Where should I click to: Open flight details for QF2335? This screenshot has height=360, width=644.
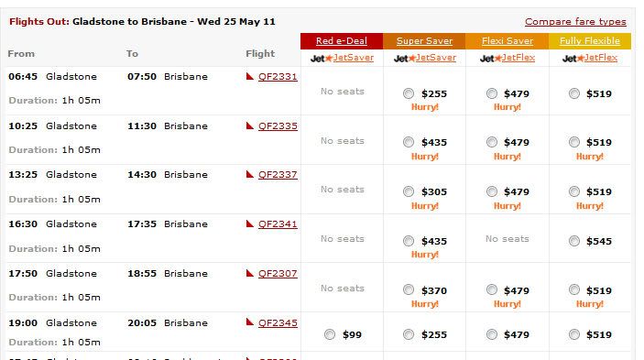[278, 126]
